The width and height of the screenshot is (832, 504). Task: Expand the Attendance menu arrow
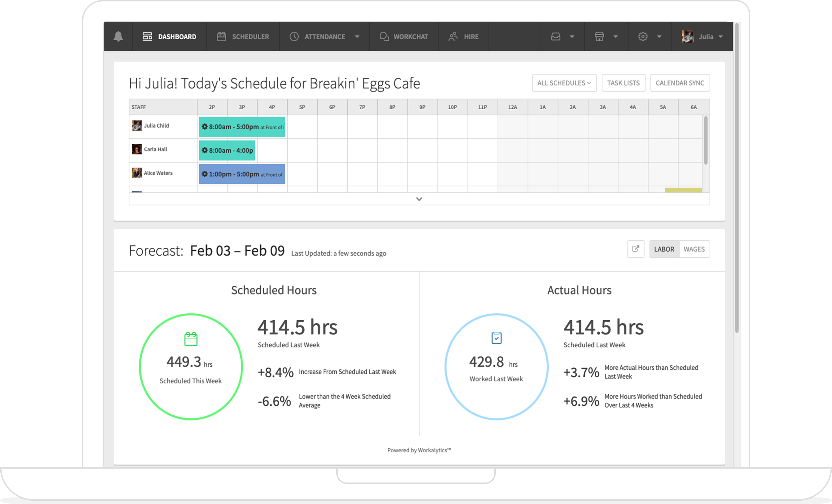357,36
